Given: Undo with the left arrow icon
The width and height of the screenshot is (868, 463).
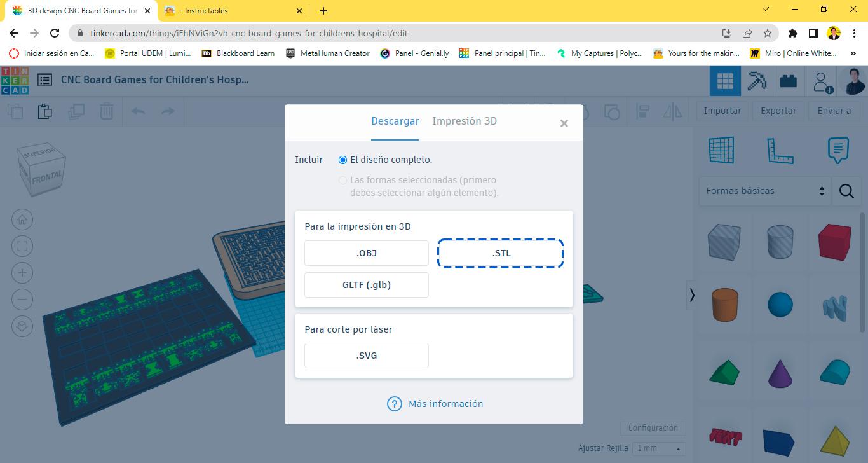Looking at the screenshot, I should click(x=138, y=111).
